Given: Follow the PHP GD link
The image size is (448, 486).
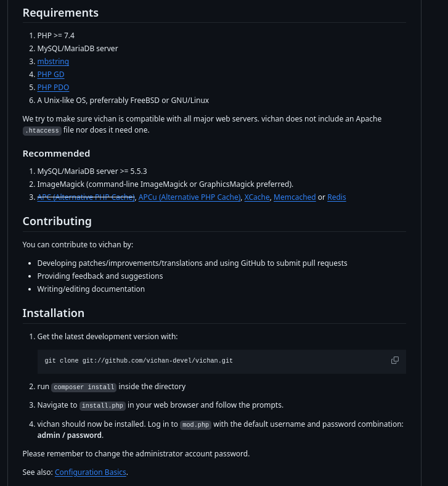Looking at the screenshot, I should pos(51,75).
